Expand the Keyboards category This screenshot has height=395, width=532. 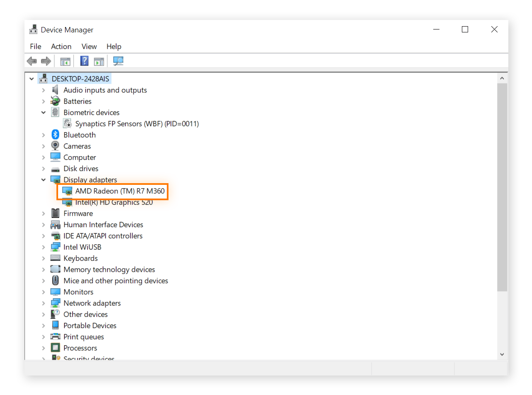[44, 258]
